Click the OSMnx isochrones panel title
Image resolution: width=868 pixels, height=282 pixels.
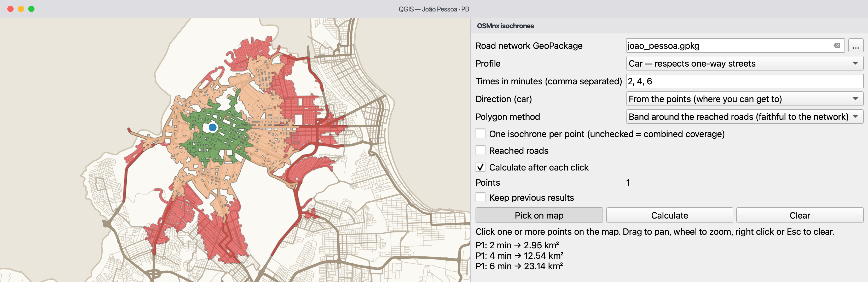(x=505, y=26)
